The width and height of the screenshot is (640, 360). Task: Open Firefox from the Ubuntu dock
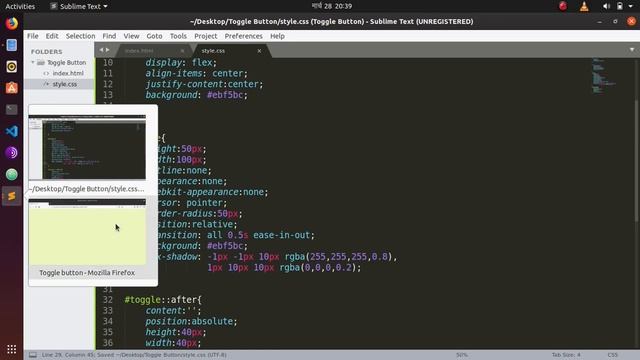(11, 23)
